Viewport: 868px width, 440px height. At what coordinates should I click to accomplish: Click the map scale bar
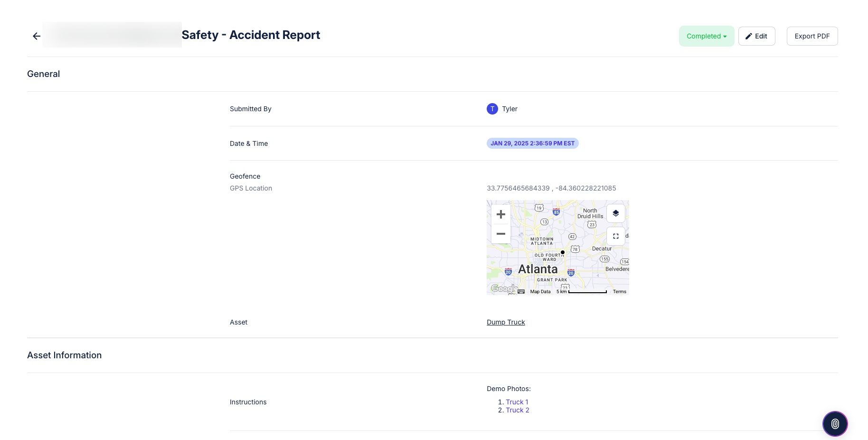click(587, 291)
